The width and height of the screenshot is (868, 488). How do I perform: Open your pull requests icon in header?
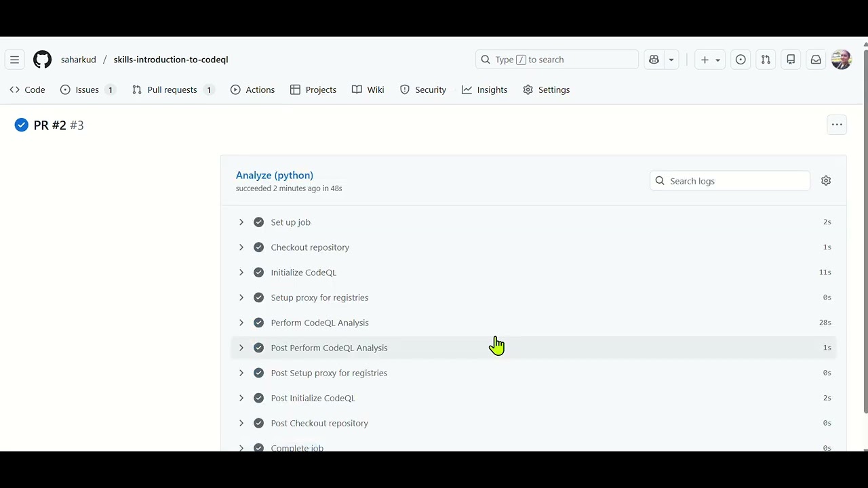coord(766,60)
